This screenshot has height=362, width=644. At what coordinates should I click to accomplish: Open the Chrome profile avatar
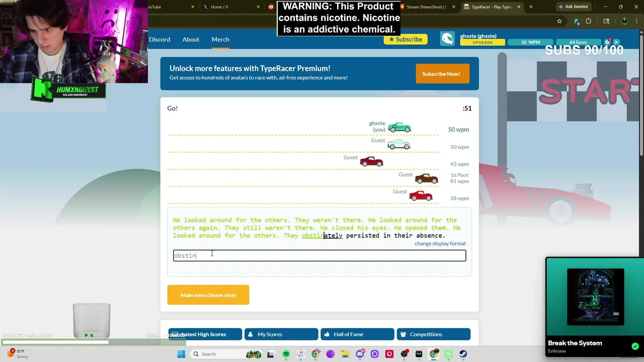point(624,21)
